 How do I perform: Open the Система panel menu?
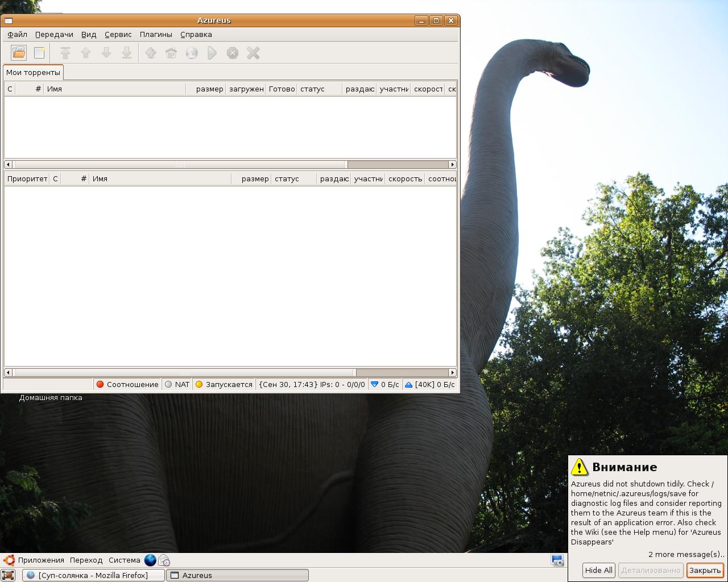tap(124, 560)
